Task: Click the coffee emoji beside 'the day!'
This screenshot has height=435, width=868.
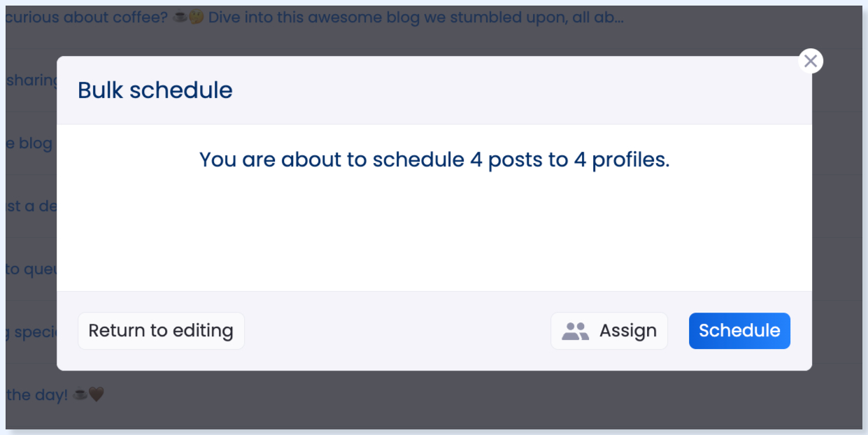Action: point(80,394)
